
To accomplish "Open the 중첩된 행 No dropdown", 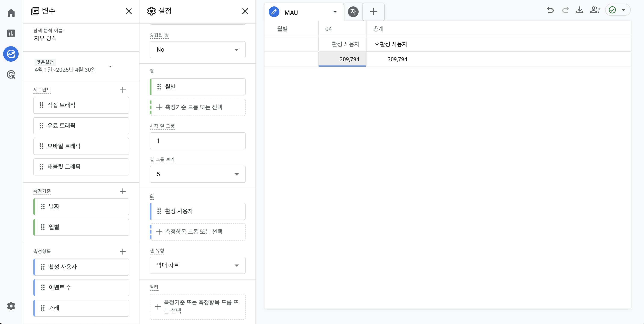I will [x=197, y=49].
